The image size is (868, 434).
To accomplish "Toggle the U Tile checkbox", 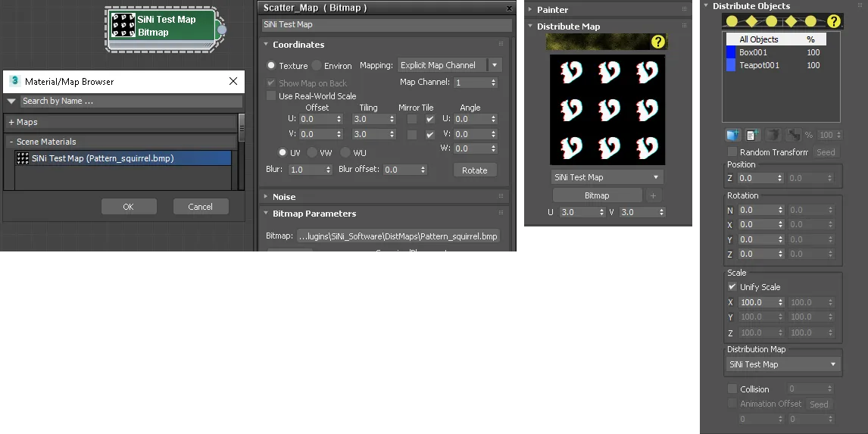I will (x=429, y=119).
